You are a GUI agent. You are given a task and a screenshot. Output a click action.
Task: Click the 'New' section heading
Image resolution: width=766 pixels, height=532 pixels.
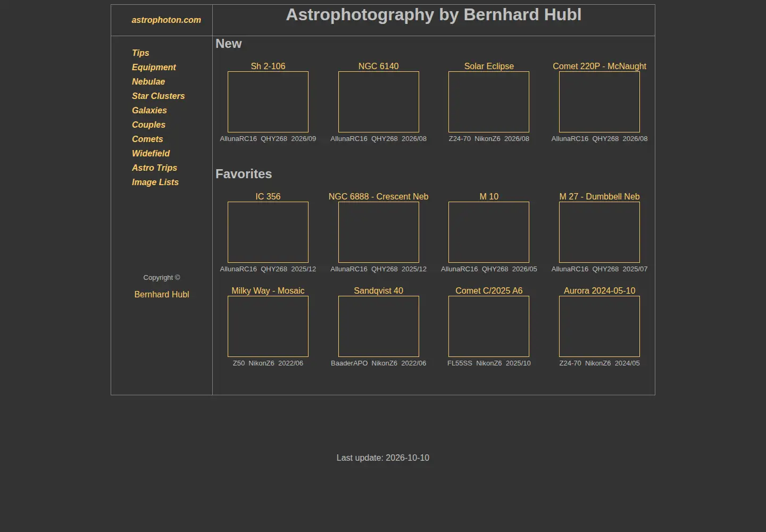229,44
